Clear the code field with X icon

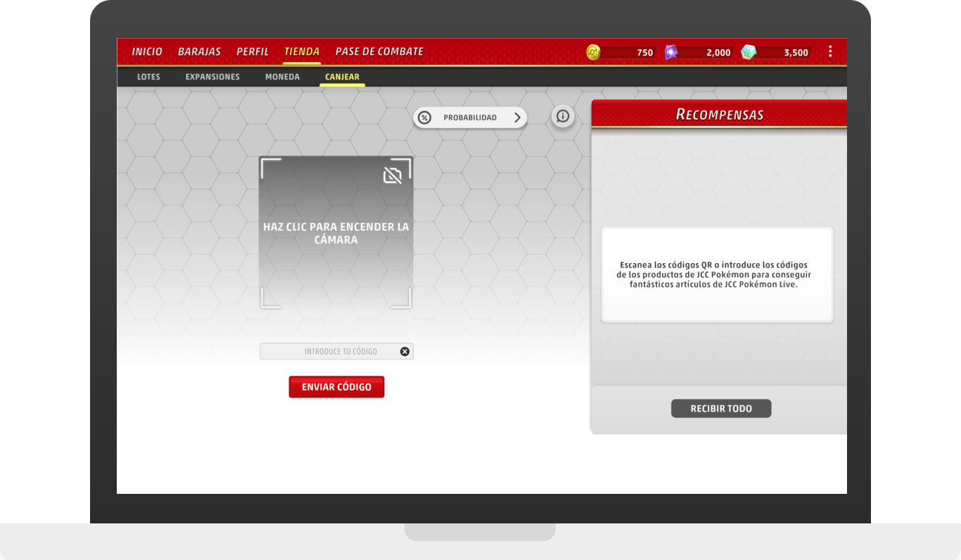tap(405, 352)
